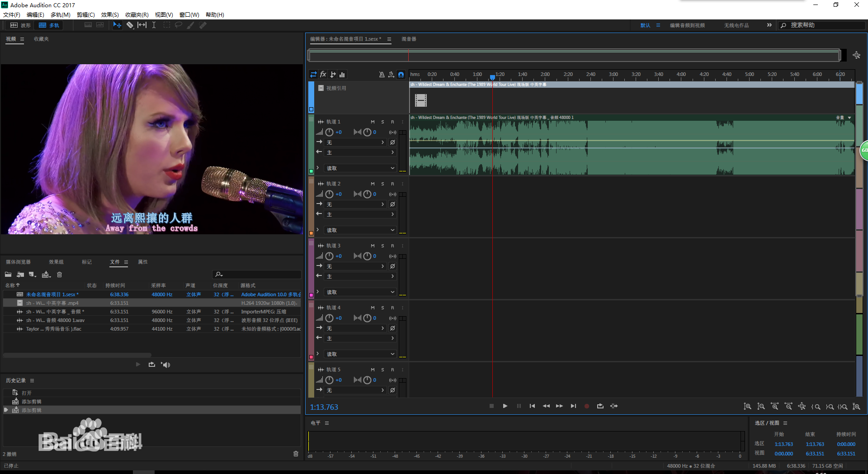Switch to the 效果组 tab
The height and width of the screenshot is (474, 868).
coord(56,262)
